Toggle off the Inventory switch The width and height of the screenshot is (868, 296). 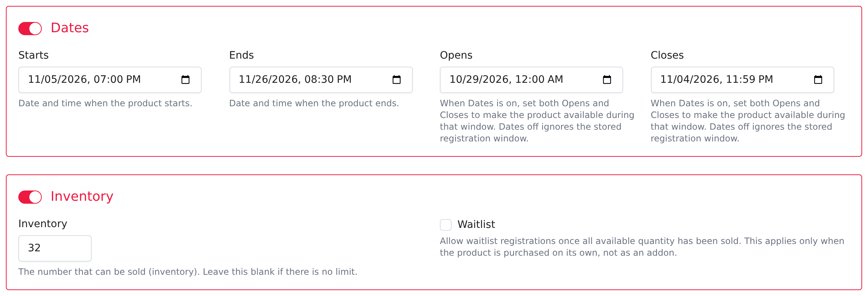tap(30, 197)
